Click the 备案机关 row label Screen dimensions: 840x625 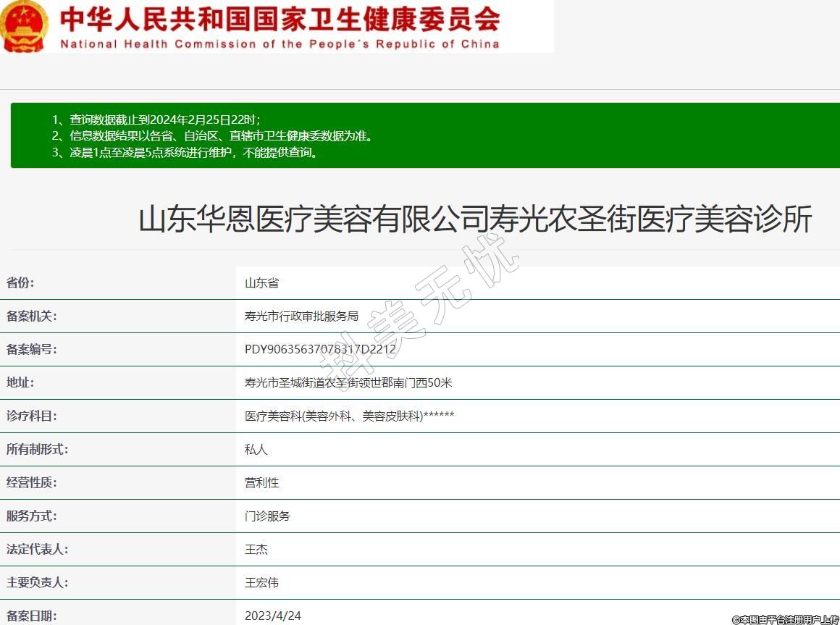point(31,316)
